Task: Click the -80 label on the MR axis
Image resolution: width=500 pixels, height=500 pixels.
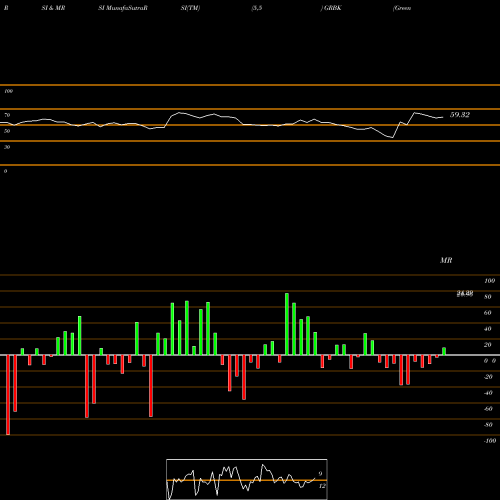Action: tap(488, 425)
